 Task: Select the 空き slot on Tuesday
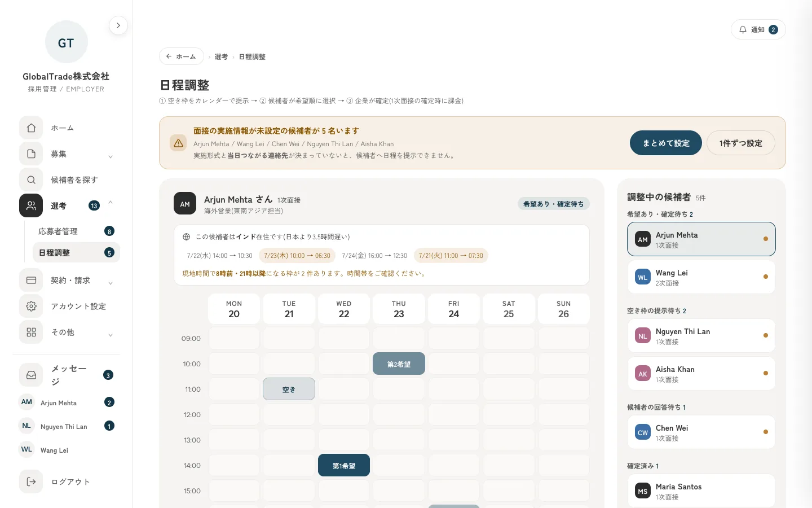pos(289,389)
